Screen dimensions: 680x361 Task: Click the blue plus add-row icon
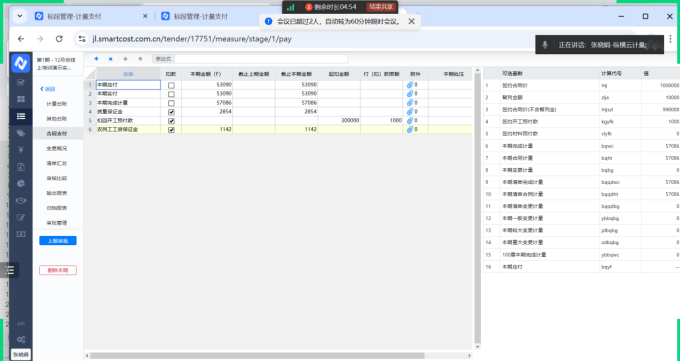pyautogui.click(x=96, y=59)
